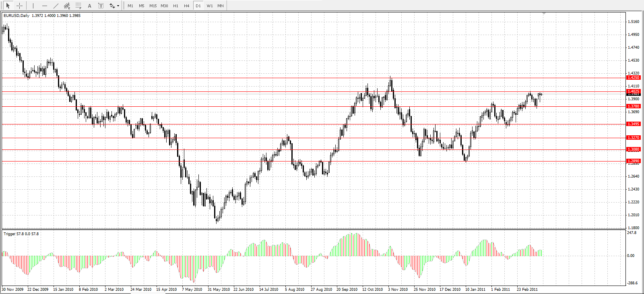
Task: Click the 23 Feb 2011 date label
Action: (527, 289)
